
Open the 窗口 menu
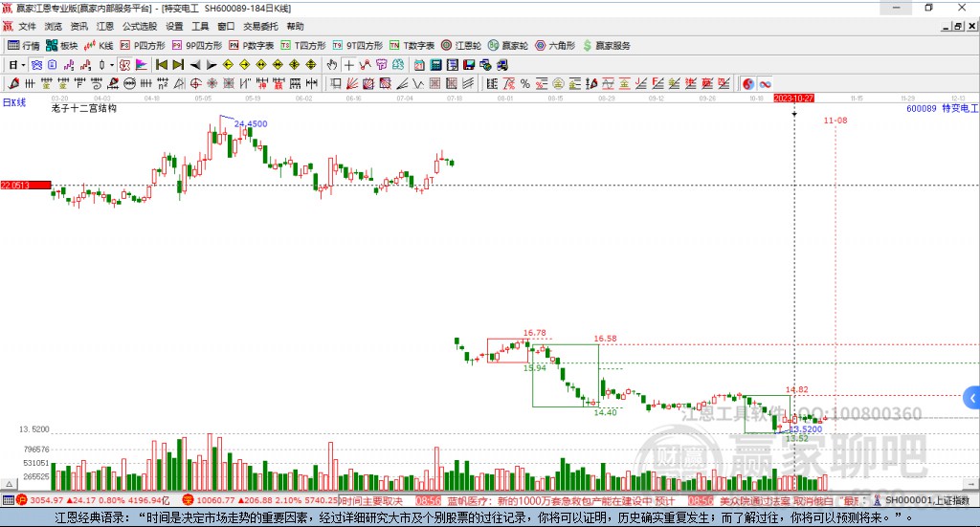[x=226, y=26]
